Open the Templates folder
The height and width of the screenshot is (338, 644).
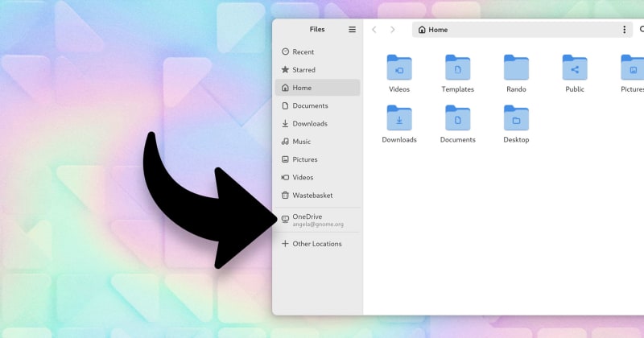tap(457, 68)
